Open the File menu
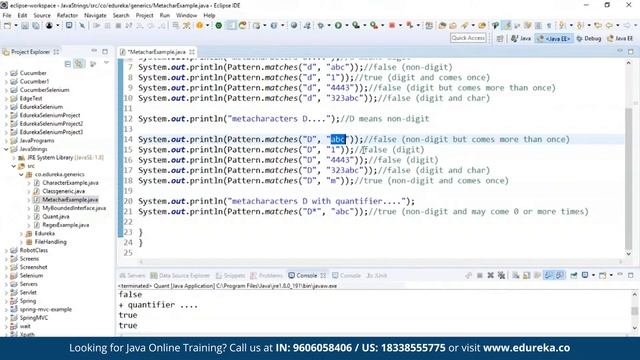Viewport: 640px width, 360px height. pyautogui.click(x=7, y=15)
